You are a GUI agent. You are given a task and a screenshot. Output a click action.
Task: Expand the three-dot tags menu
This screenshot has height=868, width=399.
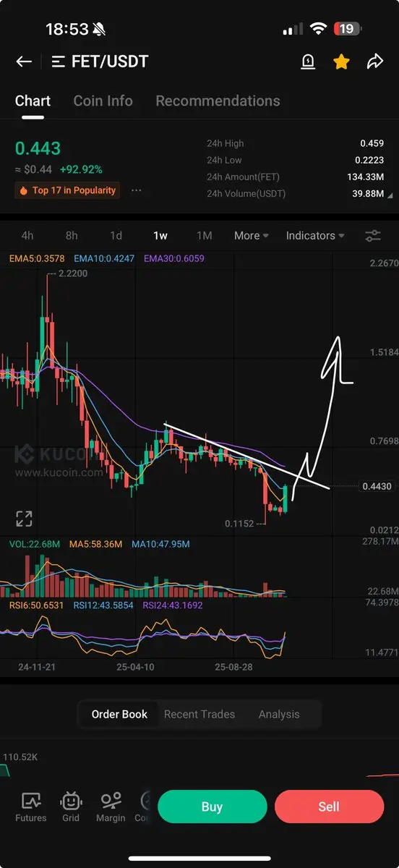137,190
